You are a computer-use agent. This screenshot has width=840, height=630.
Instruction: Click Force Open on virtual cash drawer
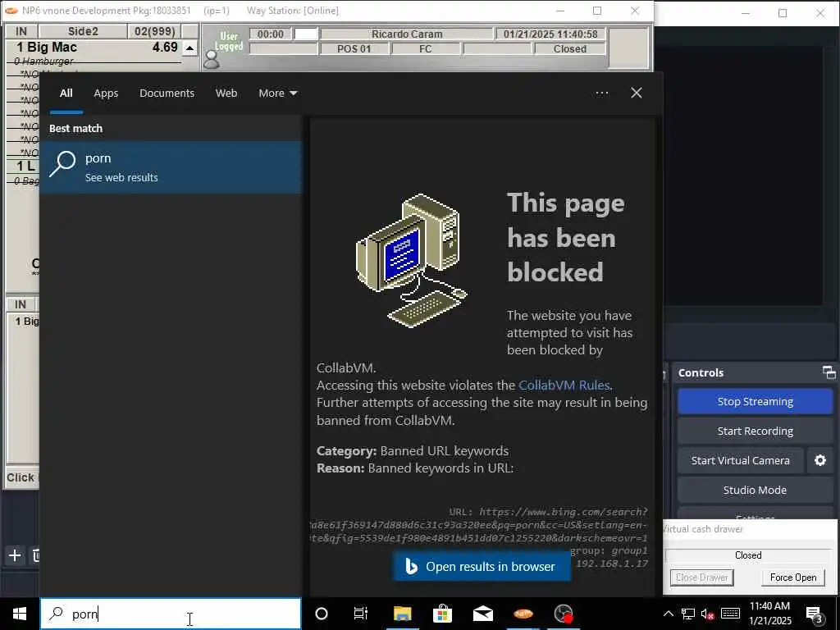coord(793,577)
